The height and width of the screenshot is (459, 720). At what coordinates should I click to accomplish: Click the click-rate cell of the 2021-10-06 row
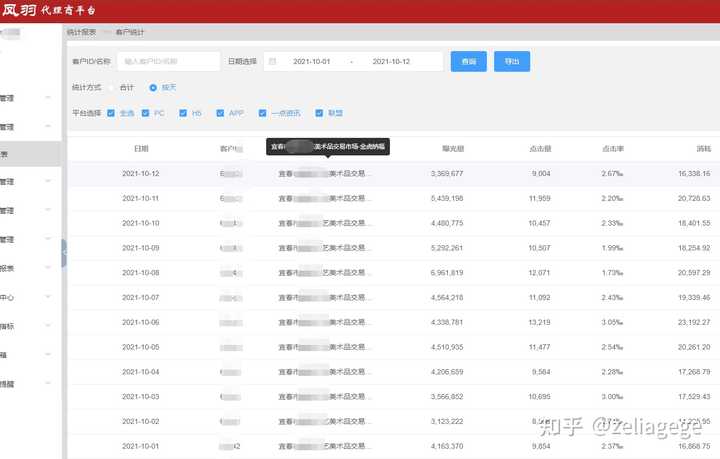(612, 322)
